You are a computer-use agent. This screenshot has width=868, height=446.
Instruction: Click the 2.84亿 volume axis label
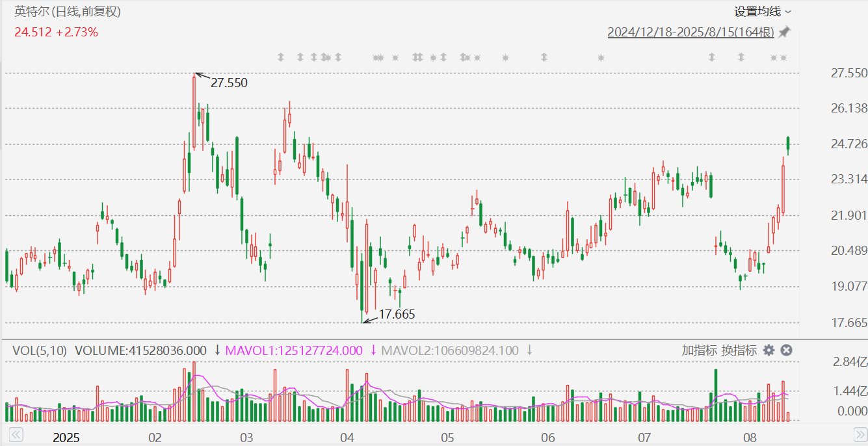850,362
